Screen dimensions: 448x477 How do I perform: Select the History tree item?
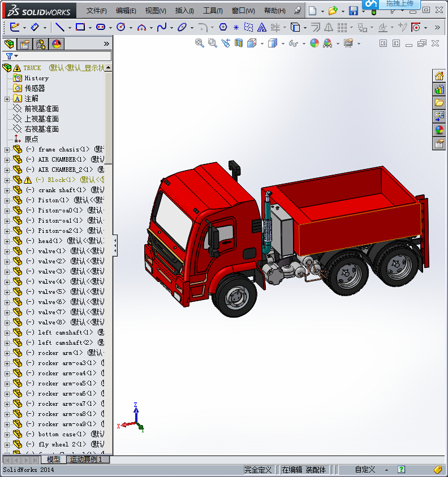click(x=37, y=78)
